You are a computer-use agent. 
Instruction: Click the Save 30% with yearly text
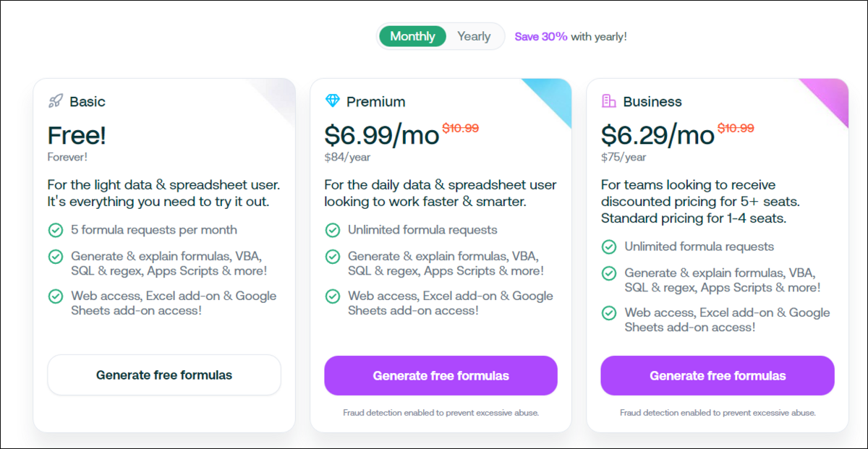point(571,36)
